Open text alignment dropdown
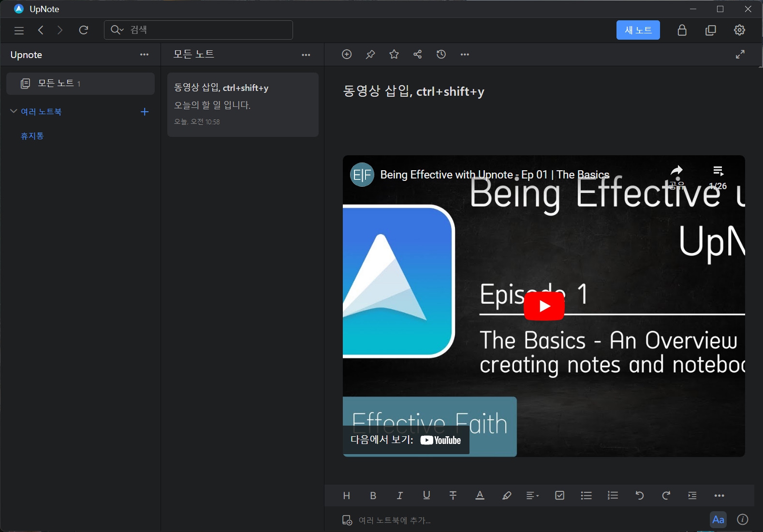 (532, 495)
